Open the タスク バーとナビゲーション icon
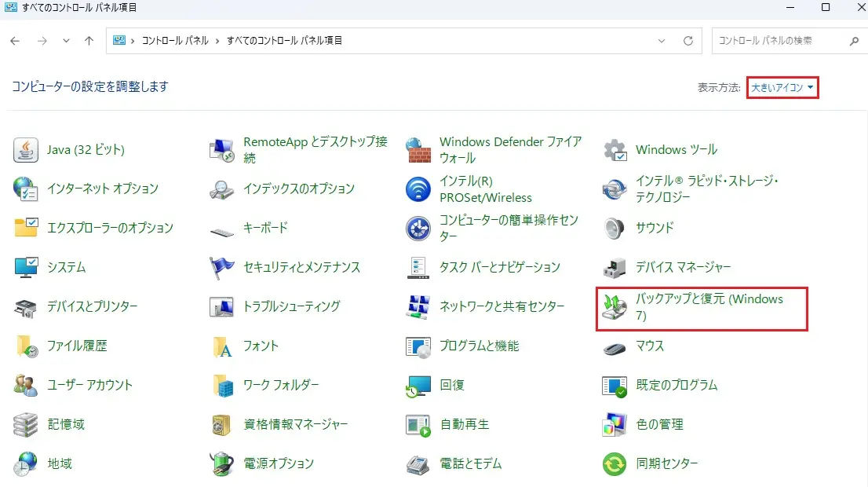The height and width of the screenshot is (487, 868). (x=418, y=268)
